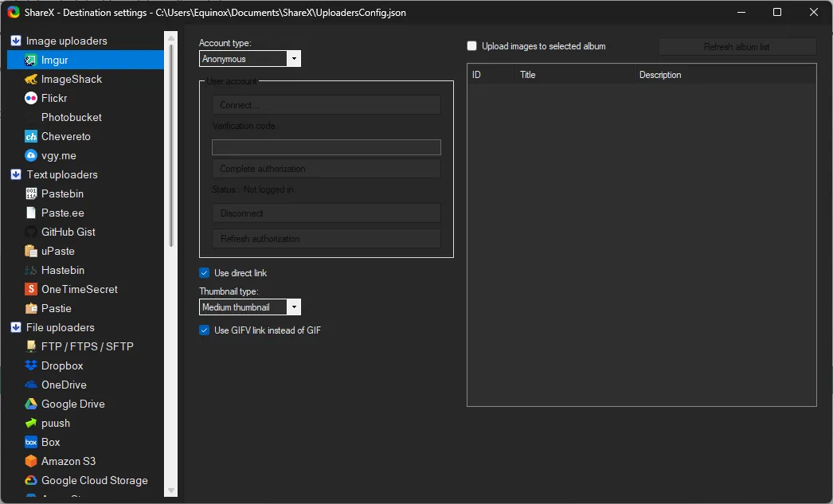
Task: Click the Dropbox icon in sidebar
Action: [31, 365]
